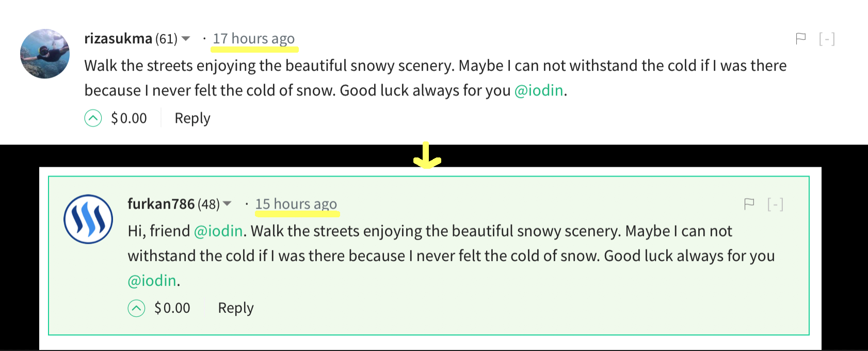Image resolution: width=868 pixels, height=351 pixels.
Task: Click furkan786's Steemit logo avatar
Action: pos(88,219)
